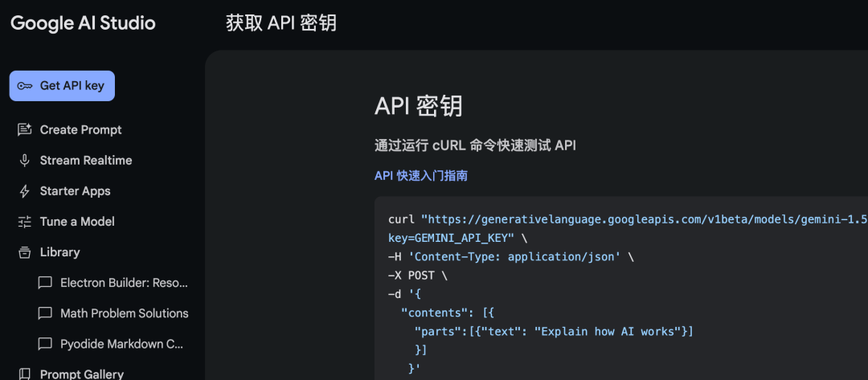Click the Google AI Studio logo
868x380 pixels.
(x=83, y=23)
